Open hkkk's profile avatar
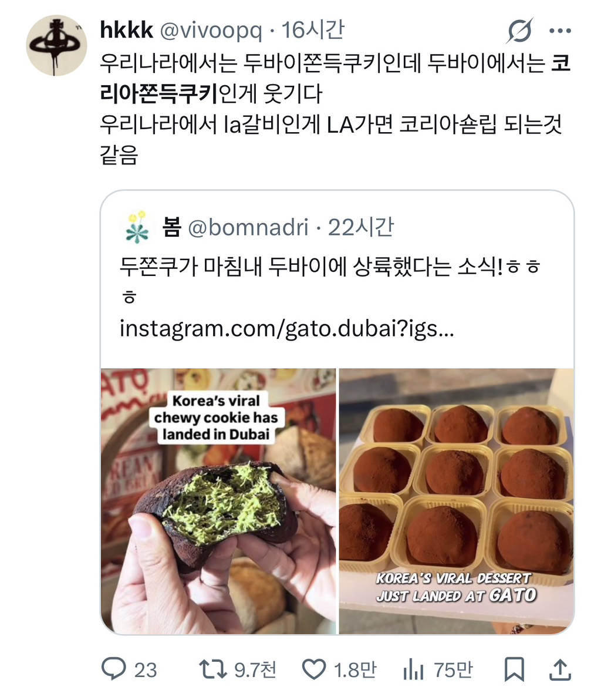The width and height of the screenshot is (601, 700). 56,46
